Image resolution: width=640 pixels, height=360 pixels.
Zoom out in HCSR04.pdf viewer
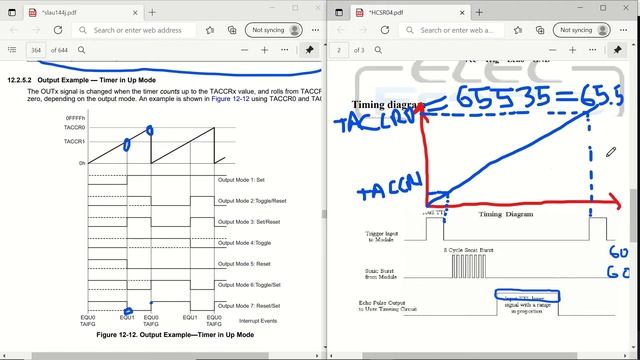tap(553, 50)
